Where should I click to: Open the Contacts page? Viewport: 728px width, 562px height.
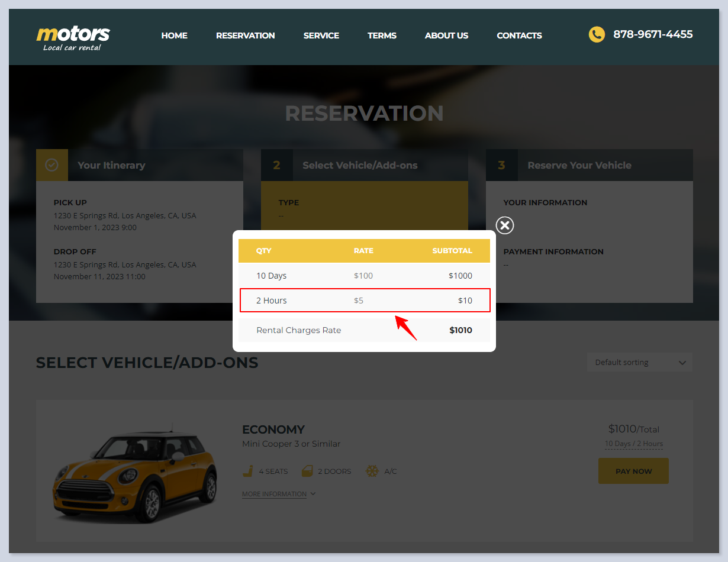tap(519, 35)
